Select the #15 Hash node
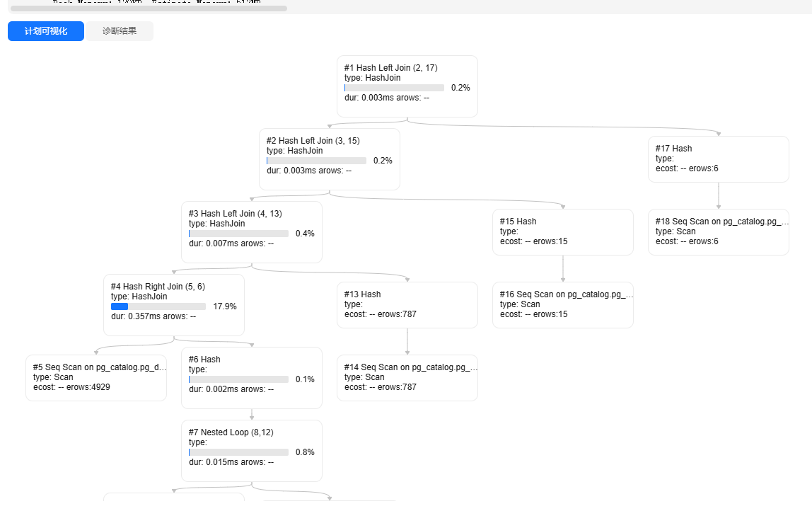Viewport: 812px width, 528px height. 562,231
